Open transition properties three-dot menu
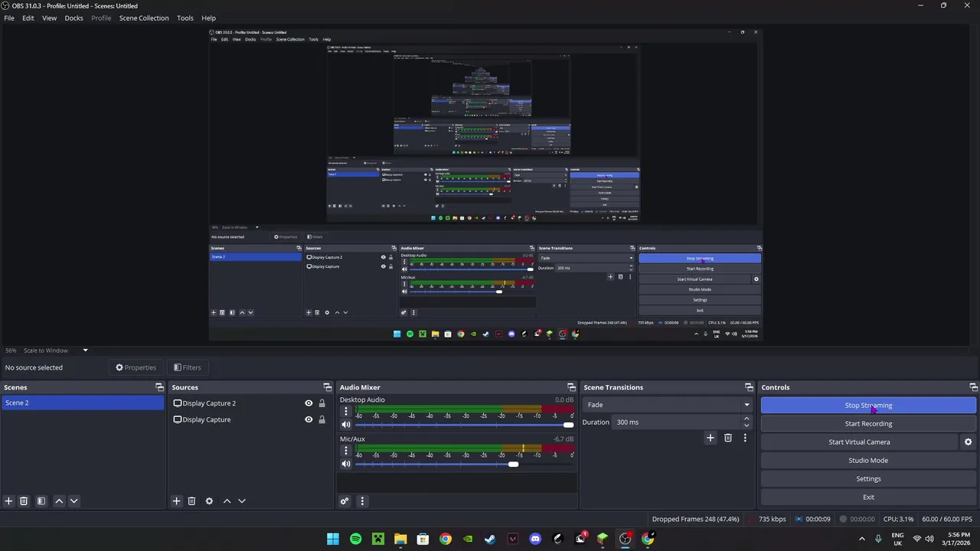The image size is (980, 551). pos(745,438)
